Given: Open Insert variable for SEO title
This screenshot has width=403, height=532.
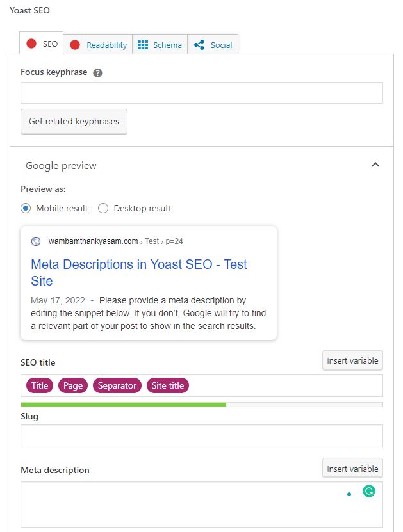Looking at the screenshot, I should pyautogui.click(x=352, y=360).
